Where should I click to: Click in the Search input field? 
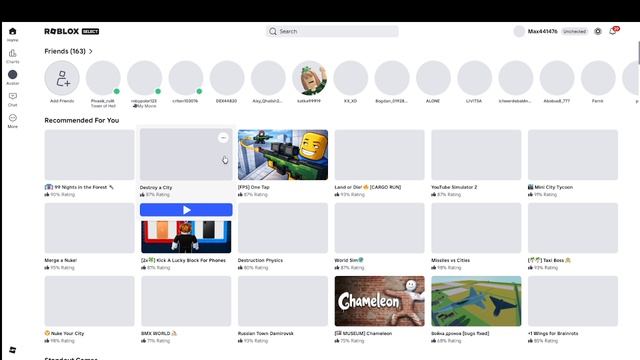pyautogui.click(x=332, y=31)
